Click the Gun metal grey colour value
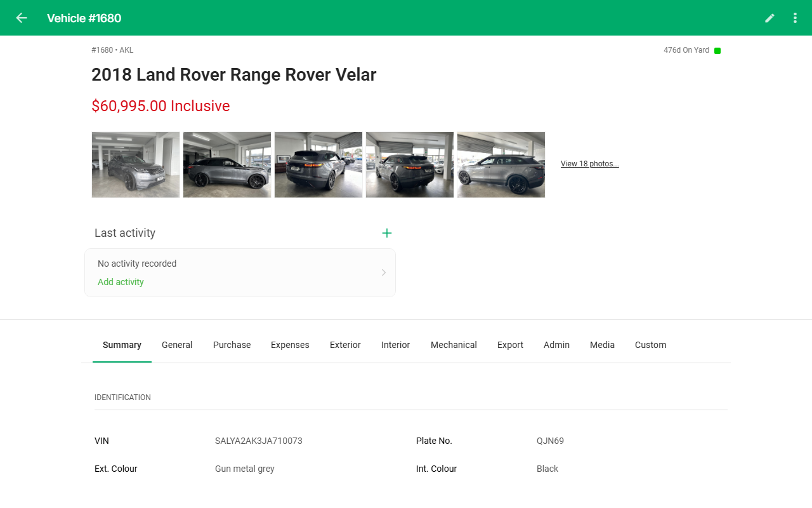 [245, 469]
